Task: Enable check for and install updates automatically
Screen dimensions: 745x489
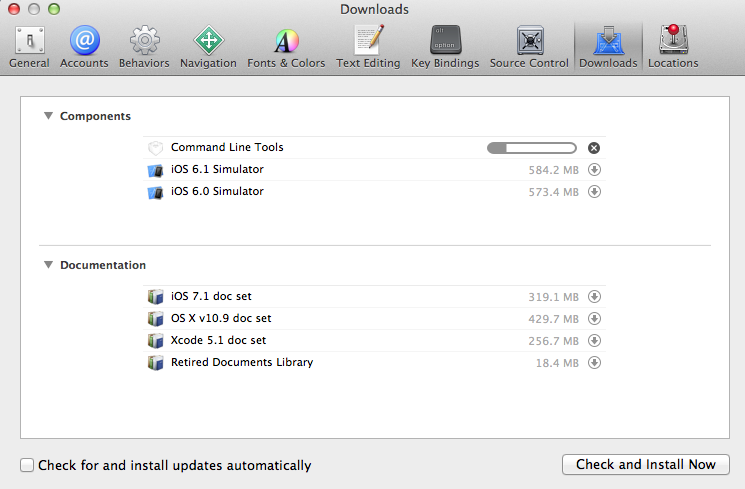Action: pos(27,465)
